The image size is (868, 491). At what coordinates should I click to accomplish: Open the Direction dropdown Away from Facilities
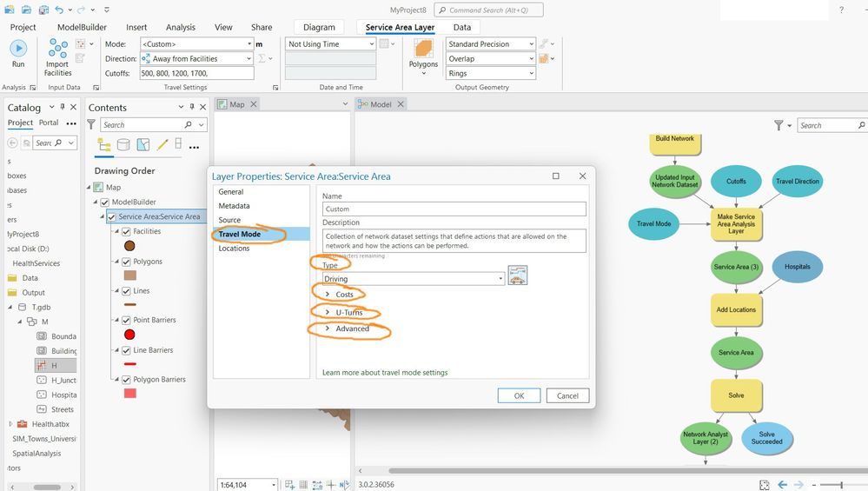196,59
